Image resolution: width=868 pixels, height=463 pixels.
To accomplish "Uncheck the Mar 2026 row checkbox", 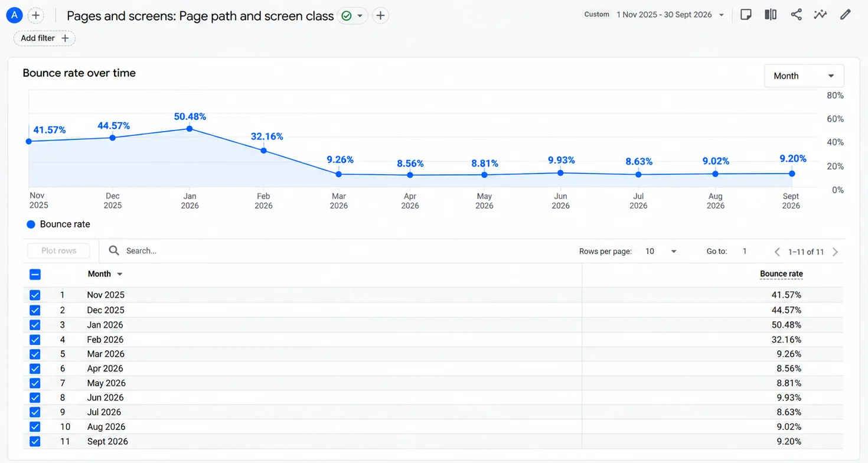I will [x=35, y=354].
